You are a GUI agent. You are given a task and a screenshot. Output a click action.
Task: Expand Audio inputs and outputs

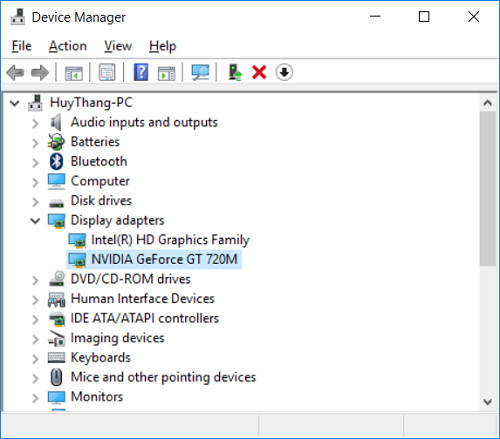click(x=35, y=124)
